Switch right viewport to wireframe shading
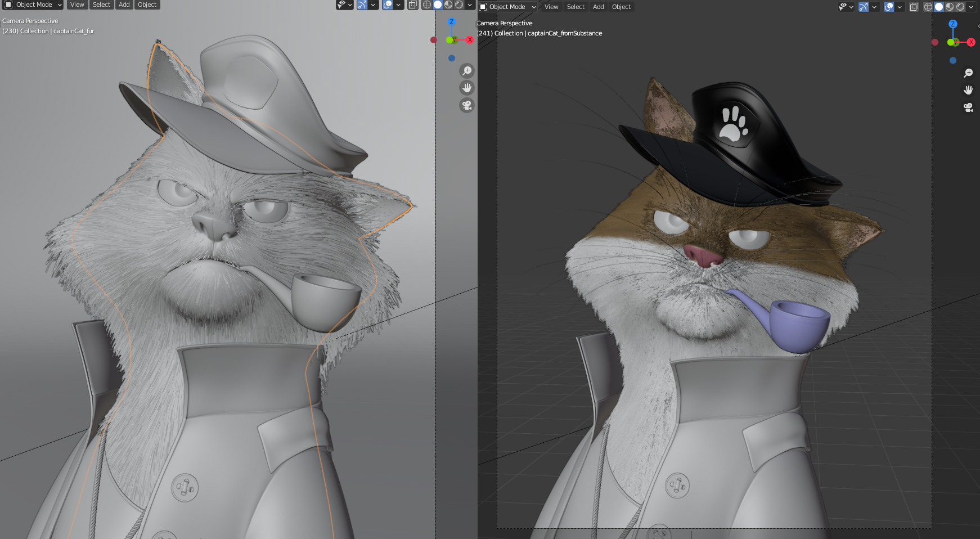980x539 pixels. (x=928, y=7)
